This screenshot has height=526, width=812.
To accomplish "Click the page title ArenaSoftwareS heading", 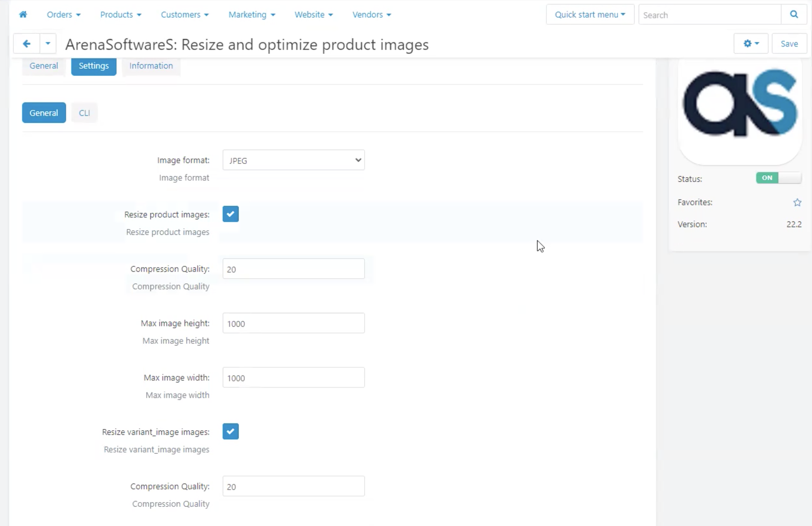I will [x=247, y=45].
